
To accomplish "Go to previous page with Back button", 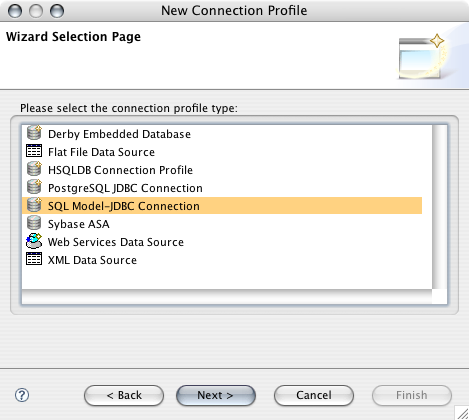I will click(x=124, y=395).
